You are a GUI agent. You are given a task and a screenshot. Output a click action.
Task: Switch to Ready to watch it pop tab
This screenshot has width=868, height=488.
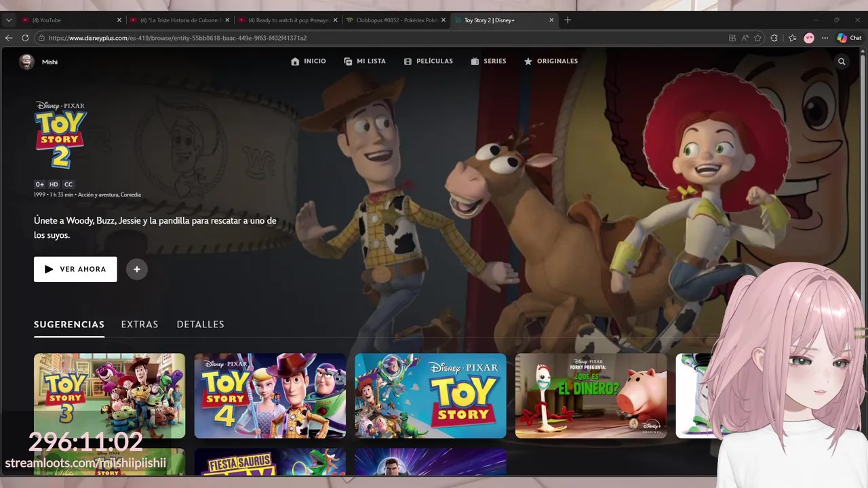pos(288,20)
